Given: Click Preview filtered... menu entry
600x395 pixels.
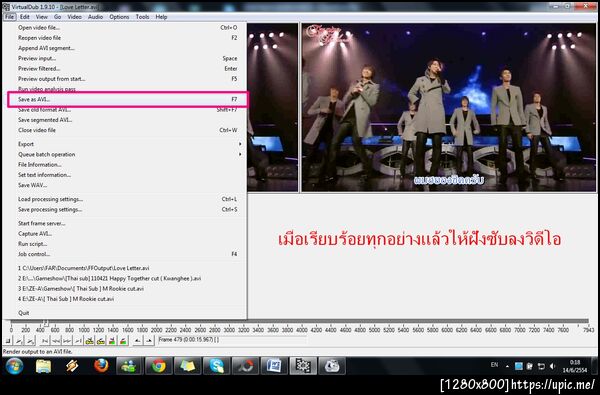Looking at the screenshot, I should (127, 69).
